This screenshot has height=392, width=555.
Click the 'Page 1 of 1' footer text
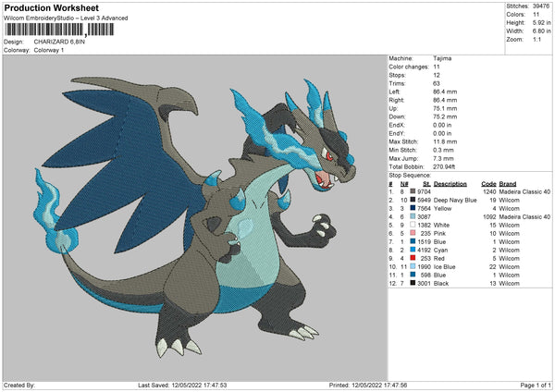[x=536, y=386]
